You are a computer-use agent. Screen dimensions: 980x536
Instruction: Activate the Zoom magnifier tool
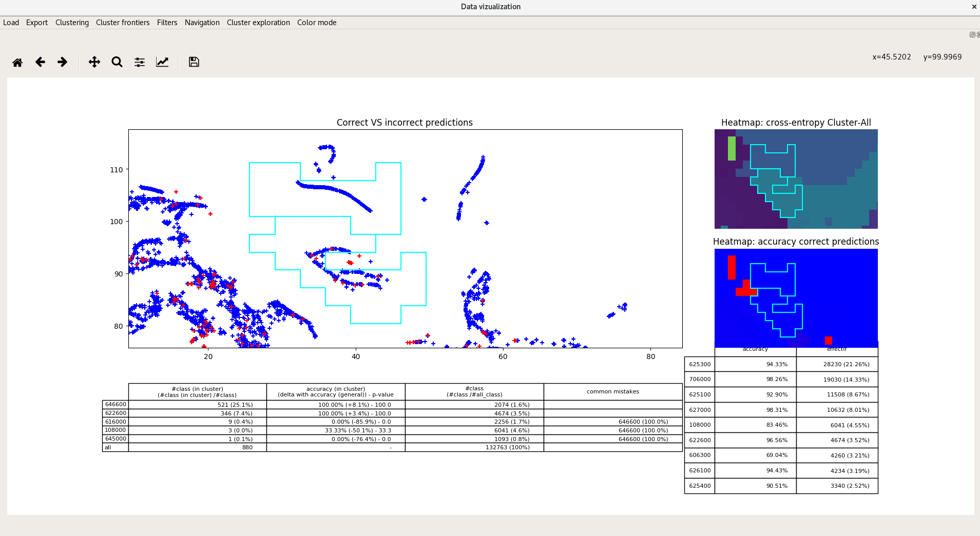[x=117, y=62]
